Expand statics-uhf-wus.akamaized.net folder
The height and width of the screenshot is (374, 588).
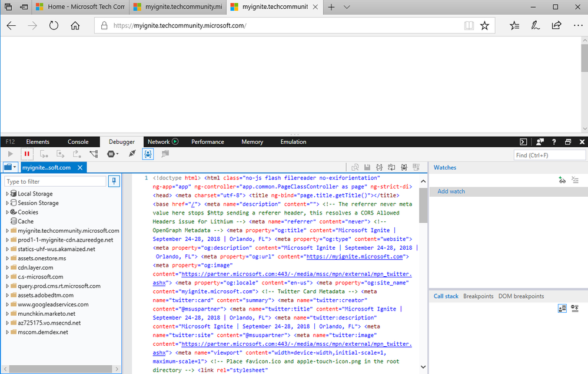(7, 249)
